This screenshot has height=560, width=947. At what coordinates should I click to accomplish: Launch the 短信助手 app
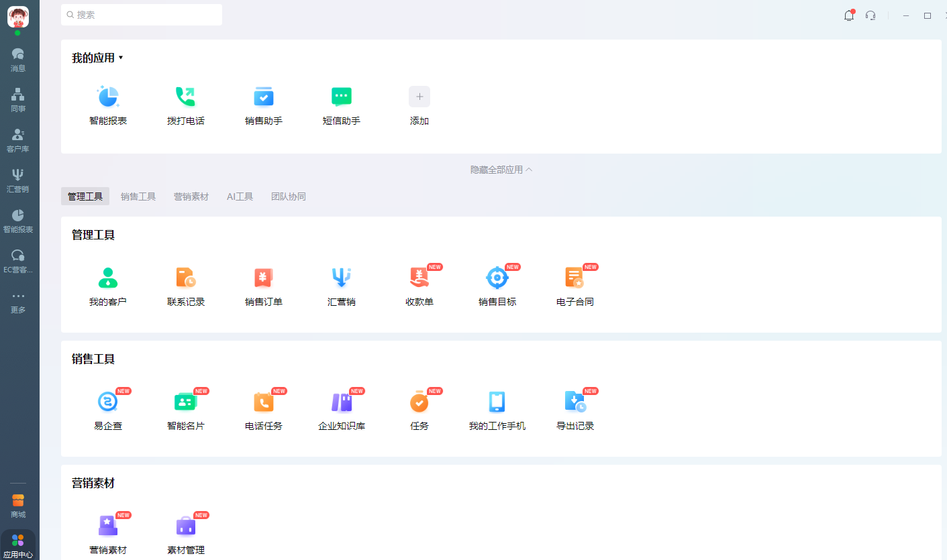pos(342,104)
